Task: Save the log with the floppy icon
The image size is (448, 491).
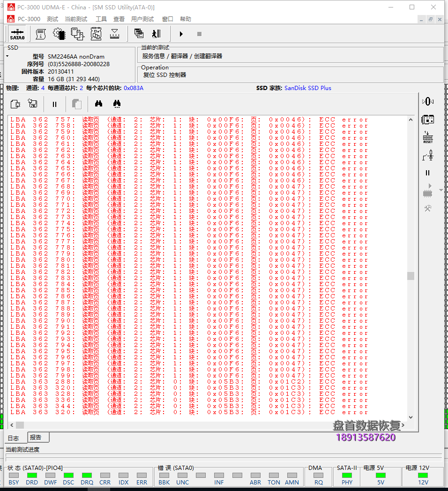Action: (32, 103)
